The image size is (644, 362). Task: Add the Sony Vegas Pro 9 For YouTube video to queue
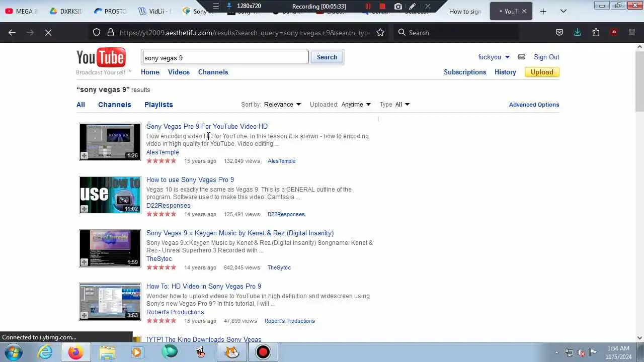click(84, 155)
